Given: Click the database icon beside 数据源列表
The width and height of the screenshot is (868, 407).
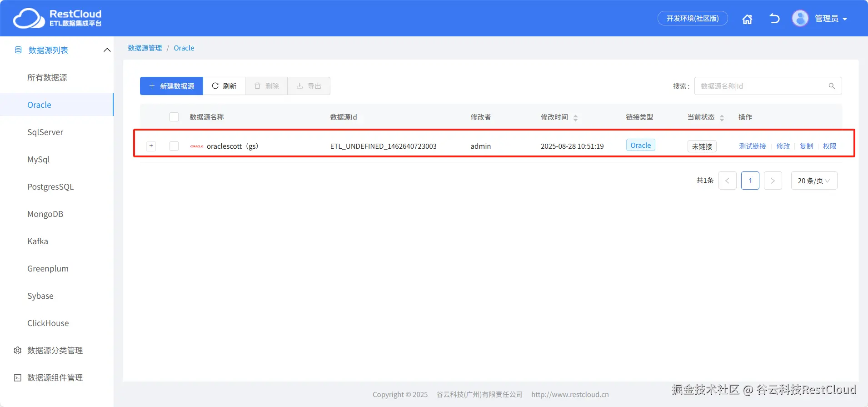Looking at the screenshot, I should tap(18, 50).
